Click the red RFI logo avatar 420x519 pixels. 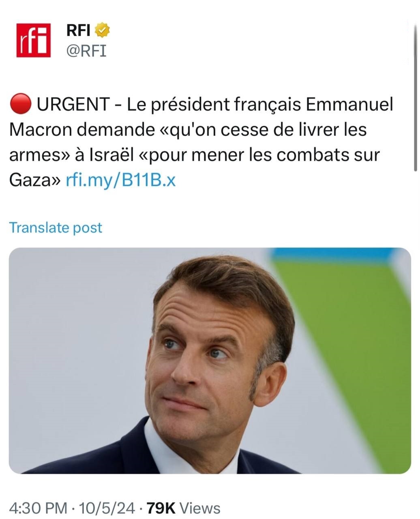coord(33,41)
